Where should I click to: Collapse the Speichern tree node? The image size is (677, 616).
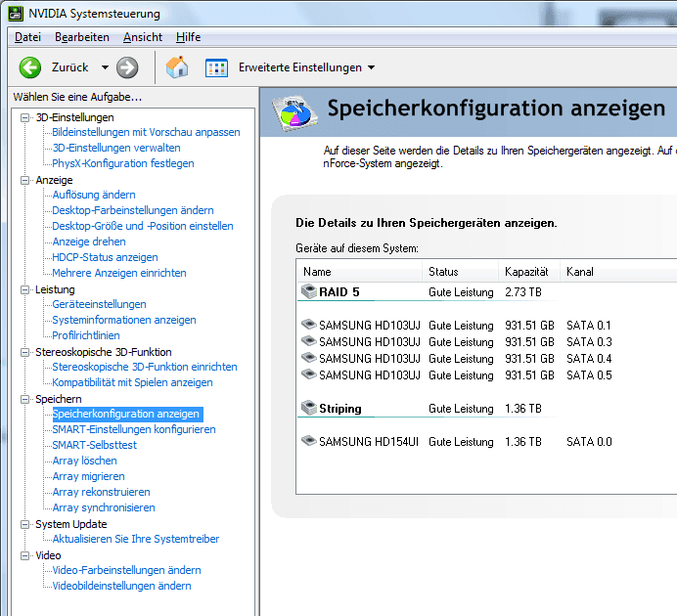click(25, 399)
